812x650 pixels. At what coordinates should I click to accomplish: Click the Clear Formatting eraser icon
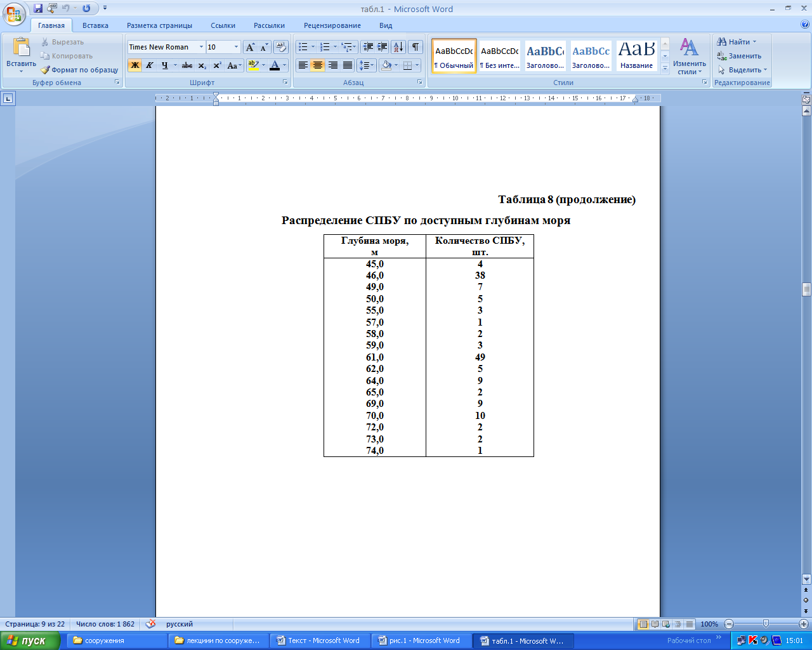click(x=281, y=48)
